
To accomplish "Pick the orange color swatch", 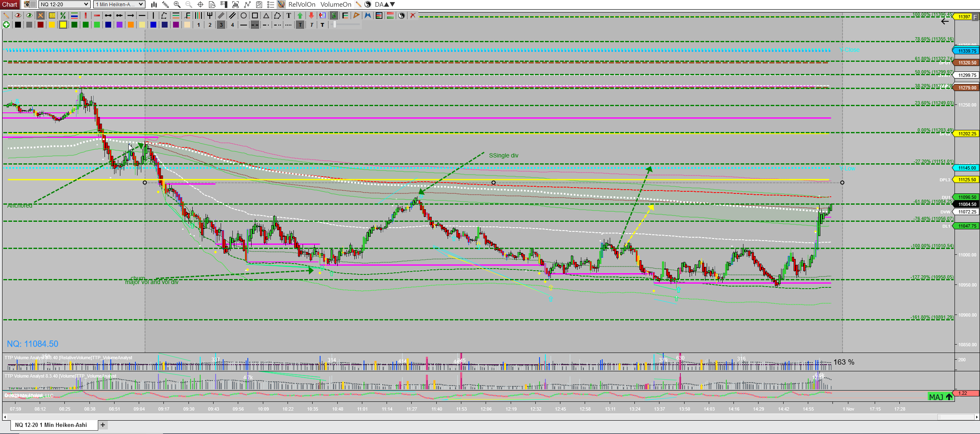I will click(131, 25).
